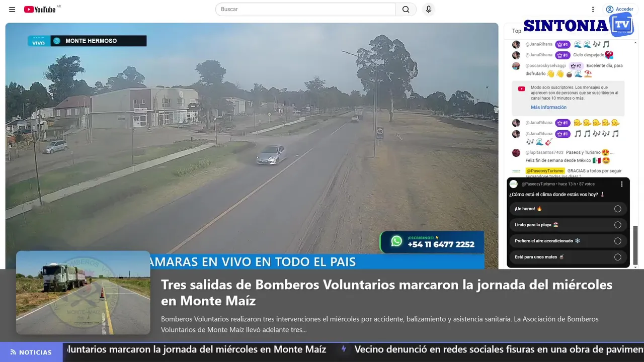The image size is (644, 362).
Task: Click the RSS icon beside NOTICIAS
Action: [13, 352]
